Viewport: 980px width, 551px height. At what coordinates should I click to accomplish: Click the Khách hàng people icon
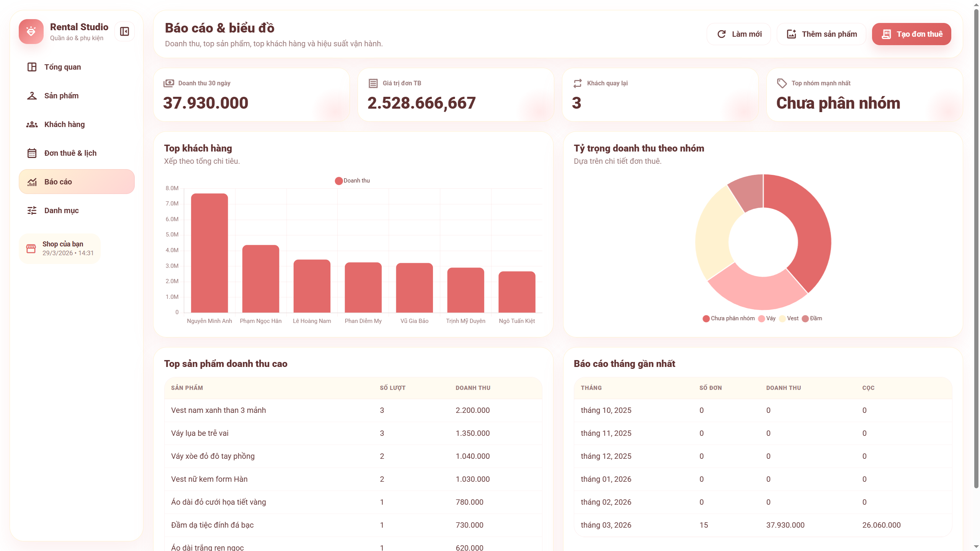[x=32, y=124]
